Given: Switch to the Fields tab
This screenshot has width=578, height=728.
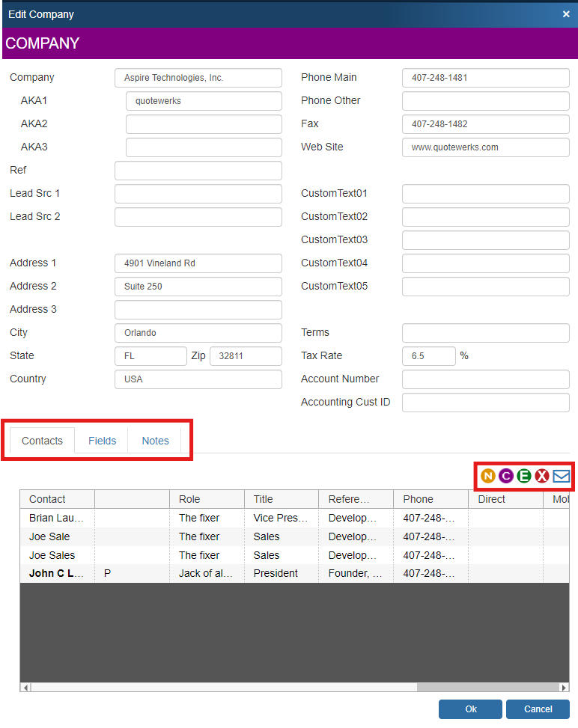Looking at the screenshot, I should click(102, 441).
